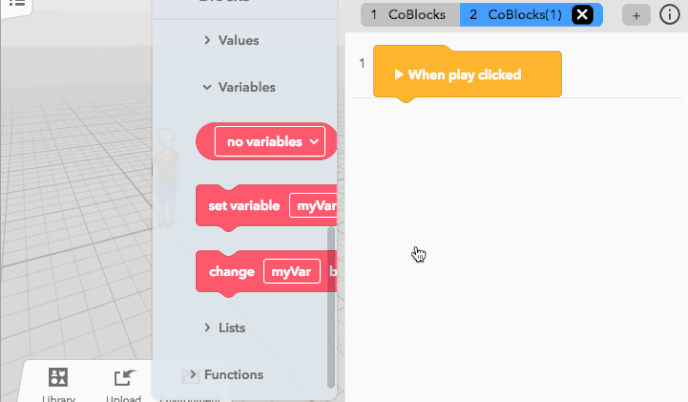This screenshot has width=688, height=402.
Task: Click the 'change' variable block
Action: point(231,272)
